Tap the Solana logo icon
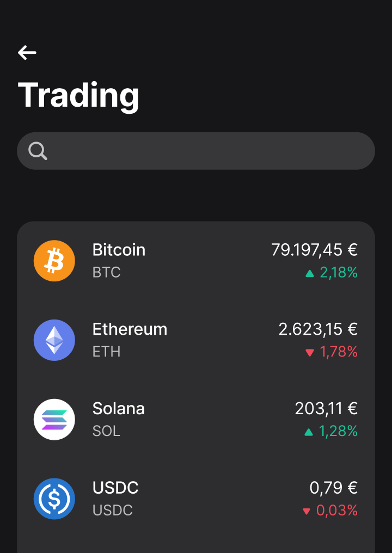This screenshot has height=553, width=392. [54, 419]
